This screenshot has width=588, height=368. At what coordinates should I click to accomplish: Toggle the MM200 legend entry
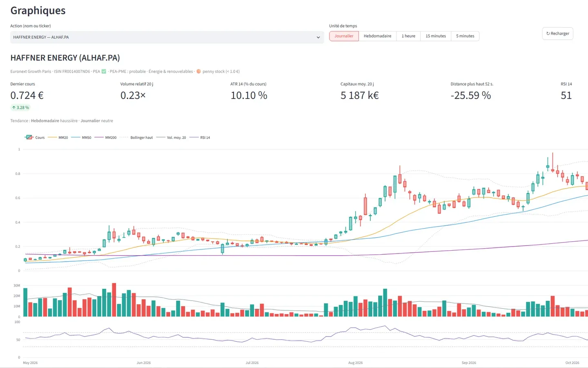(x=105, y=137)
